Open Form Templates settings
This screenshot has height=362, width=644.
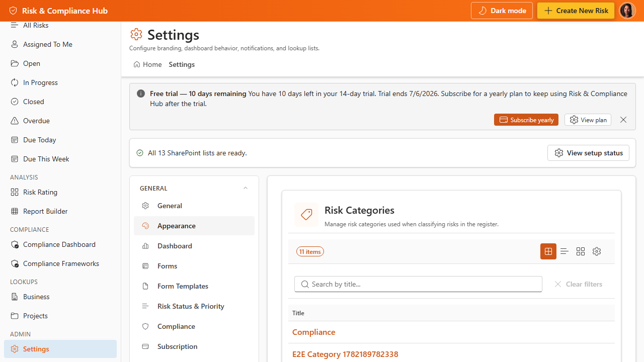point(194,286)
